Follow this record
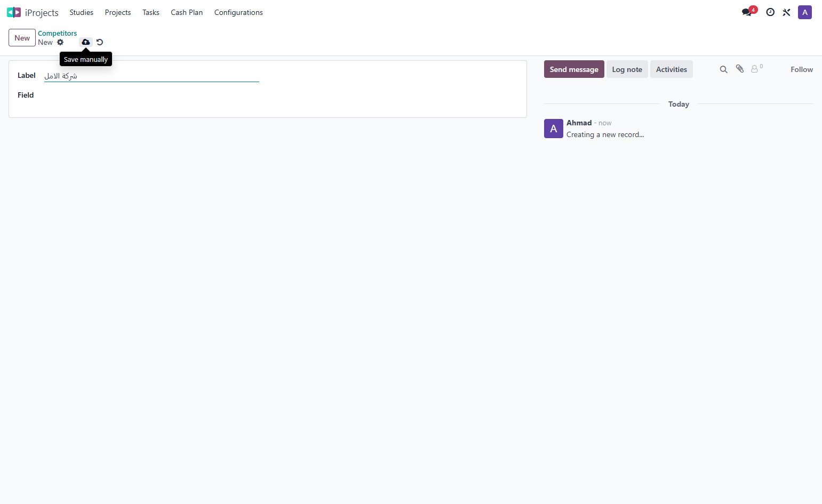 [x=802, y=69]
